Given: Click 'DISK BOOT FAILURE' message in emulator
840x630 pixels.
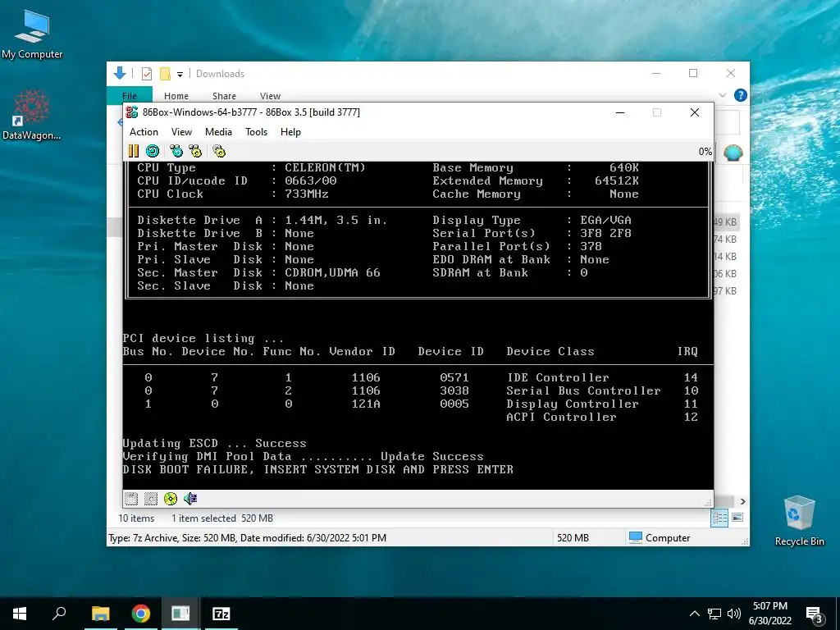Looking at the screenshot, I should [x=318, y=469].
